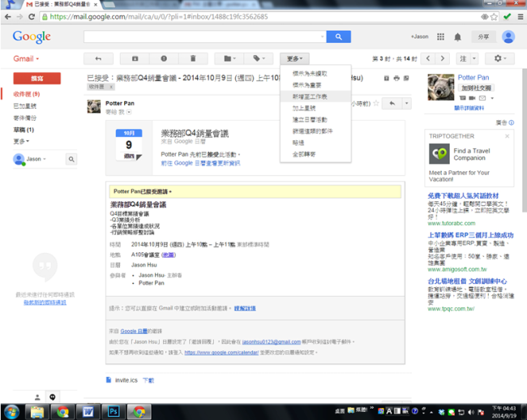Open the Chrome menu icon

pyautogui.click(x=520, y=16)
